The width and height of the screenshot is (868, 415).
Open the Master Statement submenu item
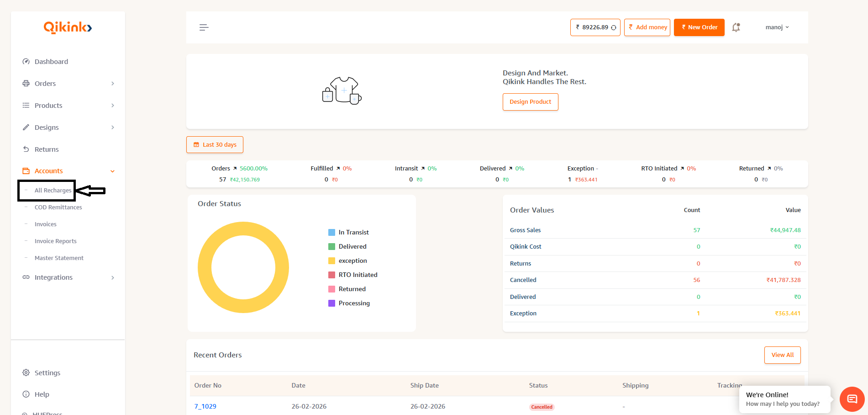click(x=59, y=258)
